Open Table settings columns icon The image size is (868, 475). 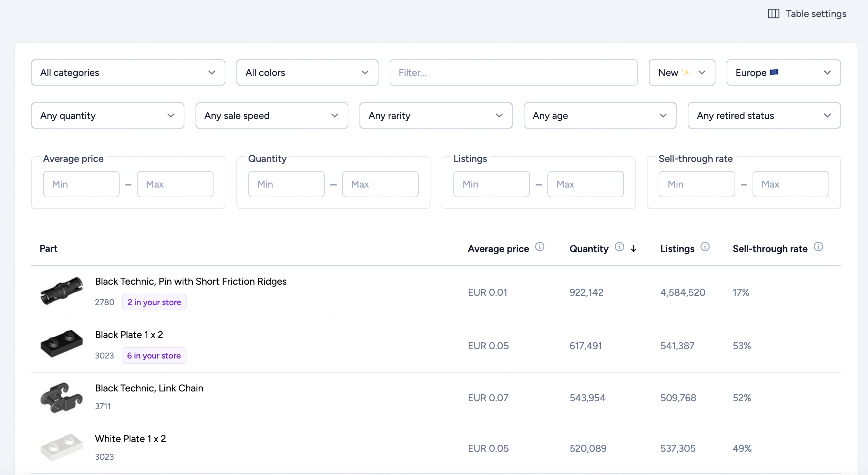[x=773, y=14]
